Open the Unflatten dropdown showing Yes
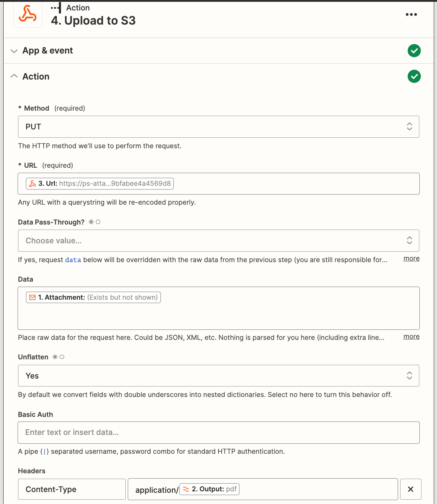Viewport: 437px width, 504px height. pyautogui.click(x=218, y=376)
